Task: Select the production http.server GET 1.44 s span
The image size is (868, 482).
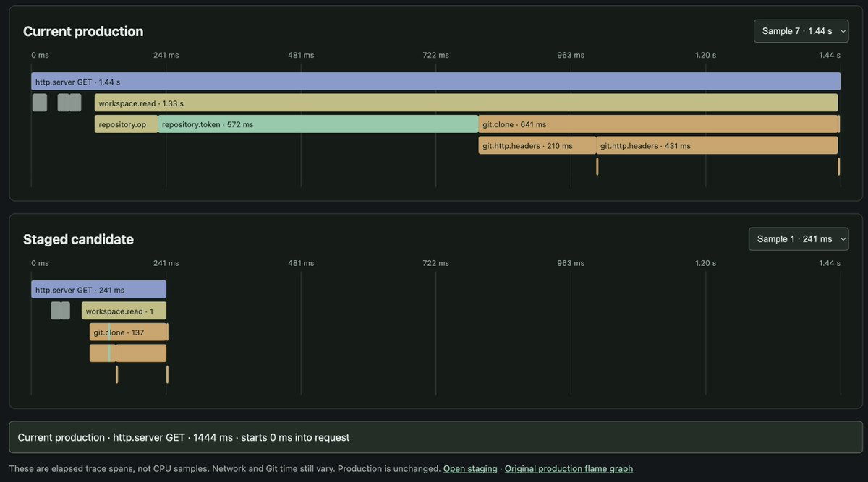Action: tap(435, 82)
